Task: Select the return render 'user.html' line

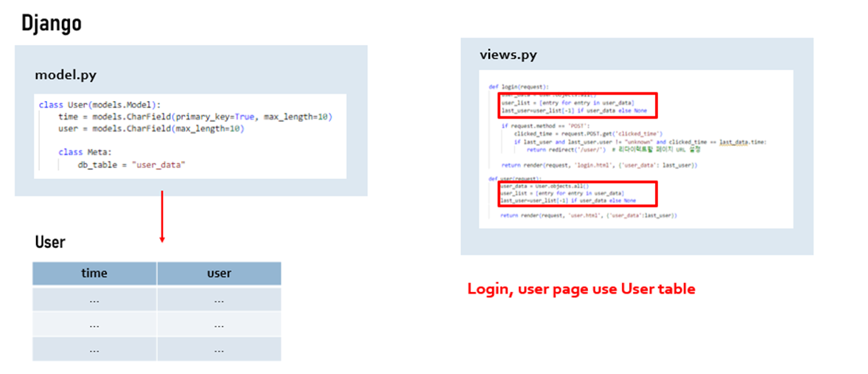Action: pyautogui.click(x=589, y=215)
